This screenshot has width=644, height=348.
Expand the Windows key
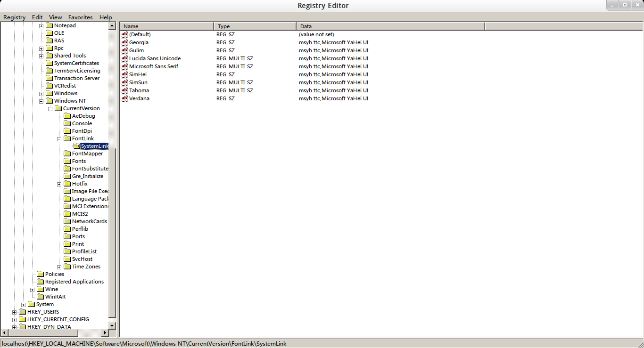tap(41, 94)
